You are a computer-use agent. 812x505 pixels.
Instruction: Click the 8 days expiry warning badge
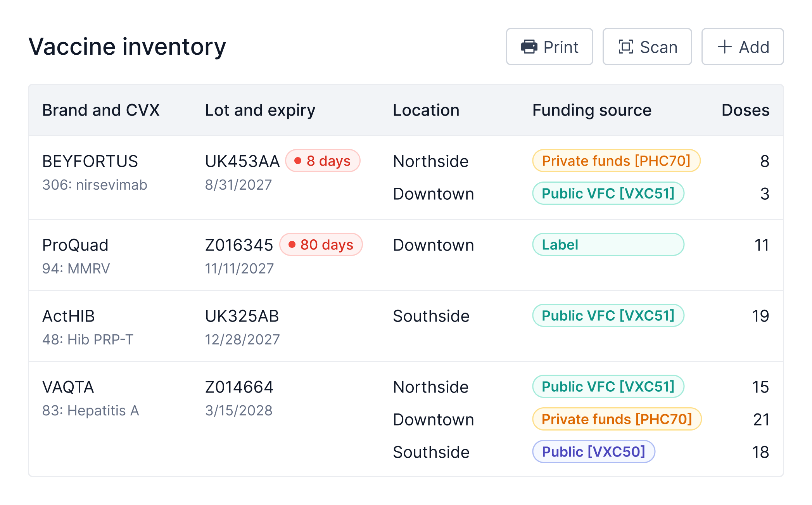tap(323, 161)
